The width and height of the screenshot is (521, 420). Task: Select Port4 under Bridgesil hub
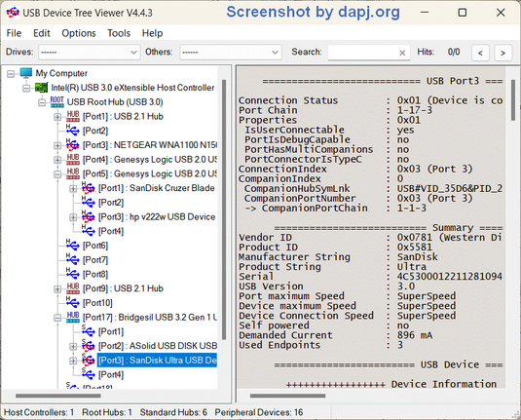pyautogui.click(x=111, y=375)
